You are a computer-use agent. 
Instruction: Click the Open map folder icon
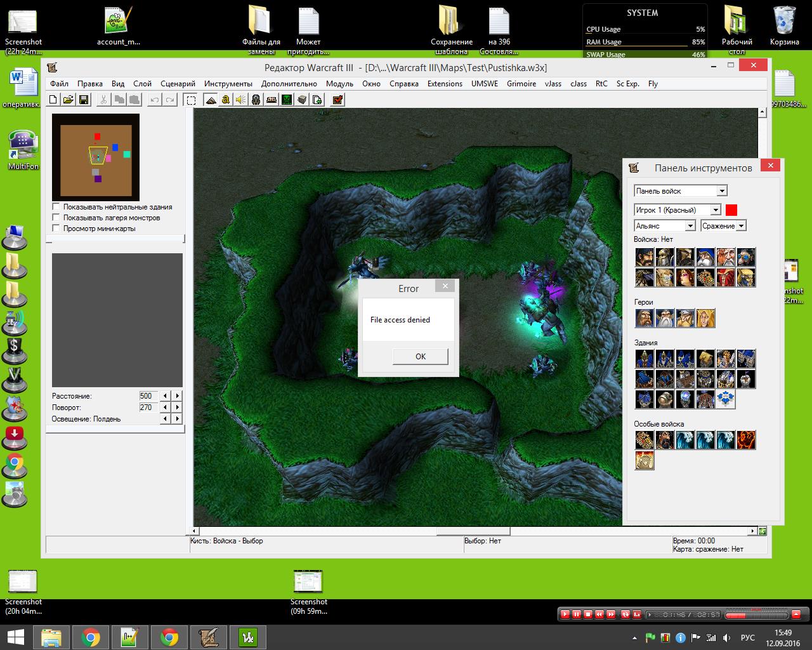(x=68, y=100)
